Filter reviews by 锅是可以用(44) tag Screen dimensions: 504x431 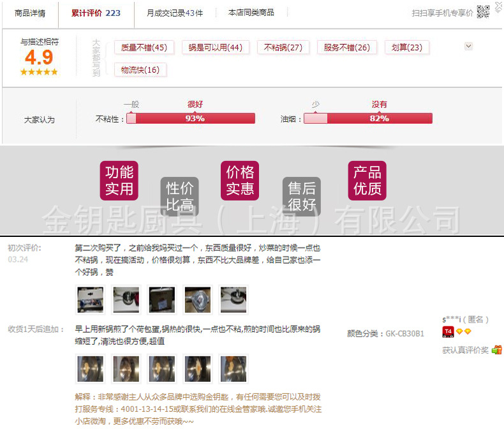coord(216,48)
